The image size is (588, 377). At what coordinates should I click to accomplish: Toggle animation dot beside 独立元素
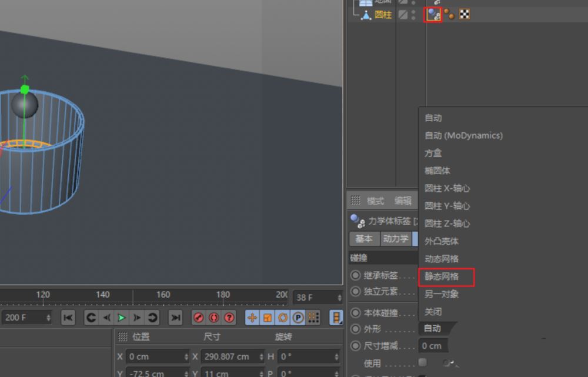355,292
